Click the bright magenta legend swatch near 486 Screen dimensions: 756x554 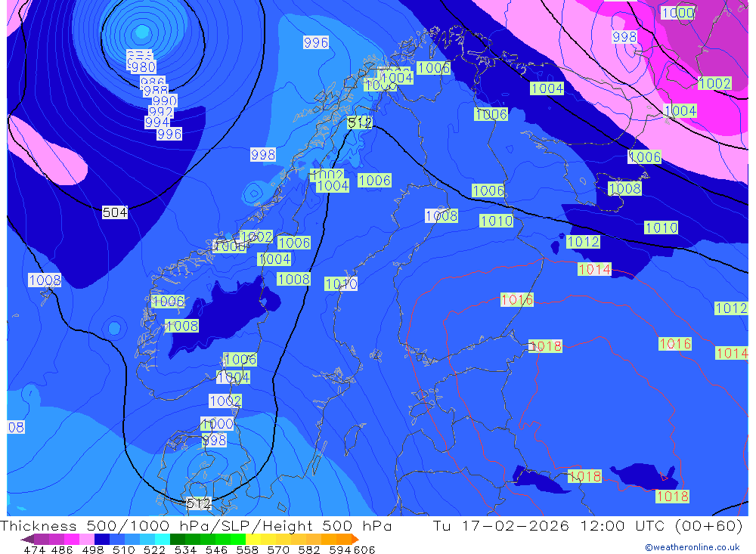coord(72,539)
